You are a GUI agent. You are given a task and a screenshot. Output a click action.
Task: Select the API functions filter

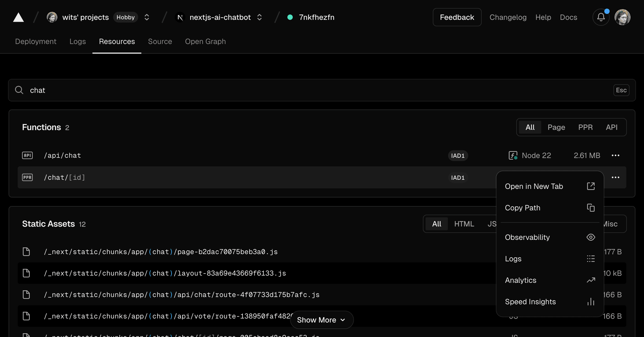[612, 127]
